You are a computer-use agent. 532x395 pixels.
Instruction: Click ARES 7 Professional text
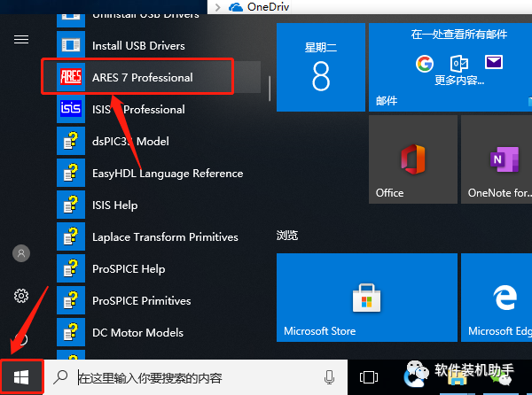coord(143,78)
